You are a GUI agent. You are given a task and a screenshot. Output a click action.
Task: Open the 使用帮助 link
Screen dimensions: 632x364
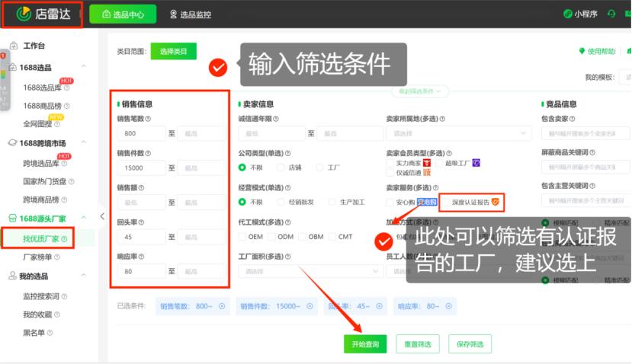602,51
